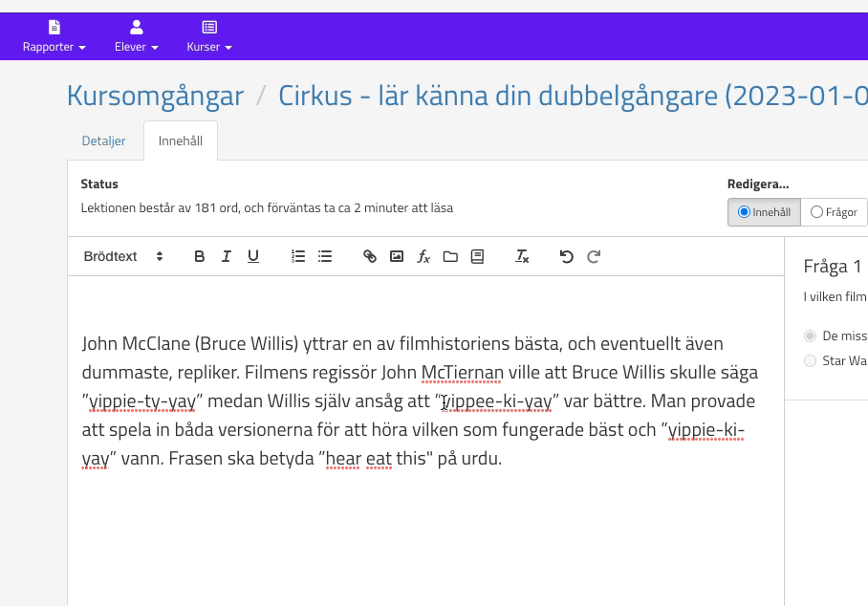The image size is (868, 606).
Task: Switch editing mode to Frågor
Action: click(816, 212)
